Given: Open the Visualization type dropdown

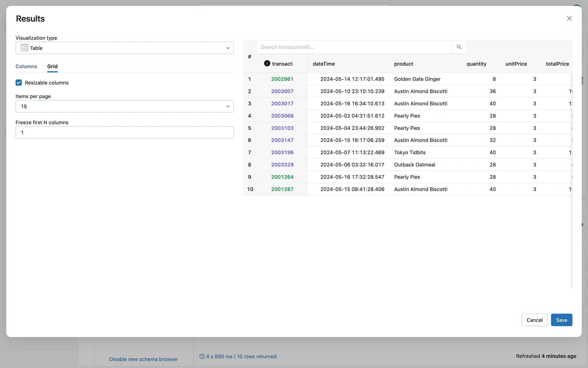Looking at the screenshot, I should 124,48.
